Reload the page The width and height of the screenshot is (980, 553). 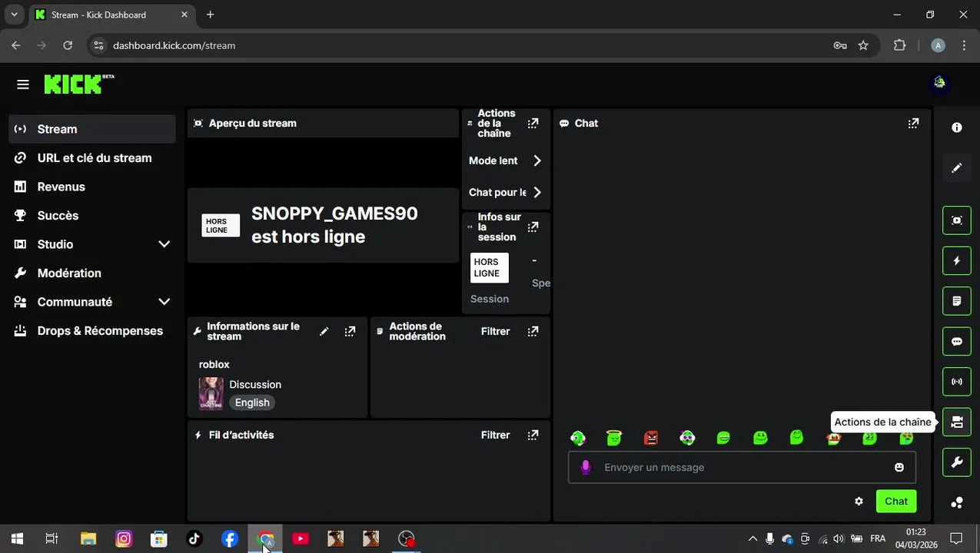(68, 45)
